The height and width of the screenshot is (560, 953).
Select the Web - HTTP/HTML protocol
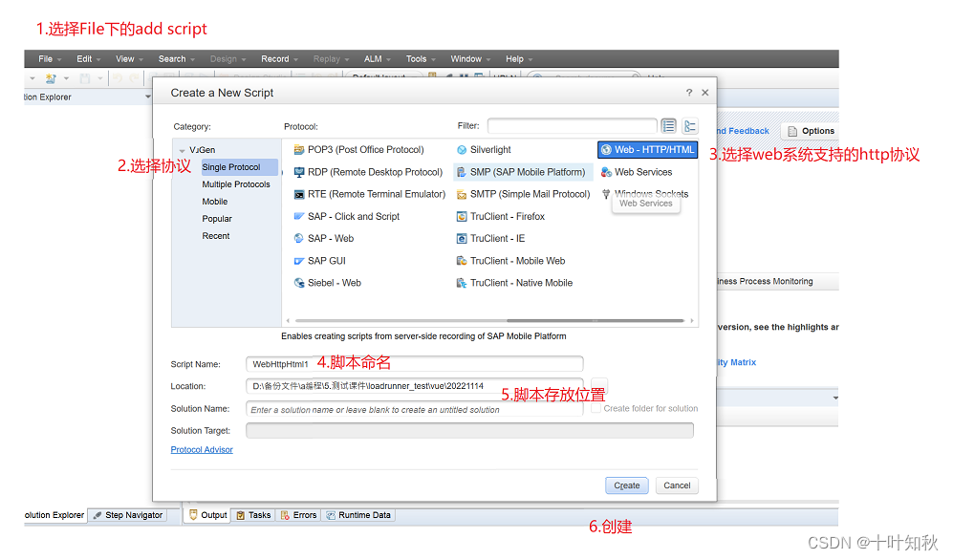click(x=647, y=149)
